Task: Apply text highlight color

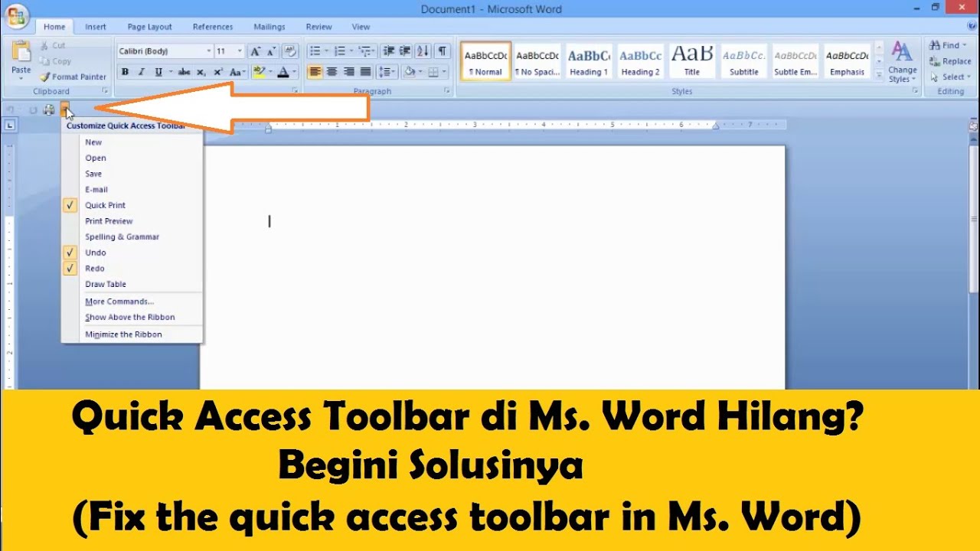Action: [x=259, y=72]
